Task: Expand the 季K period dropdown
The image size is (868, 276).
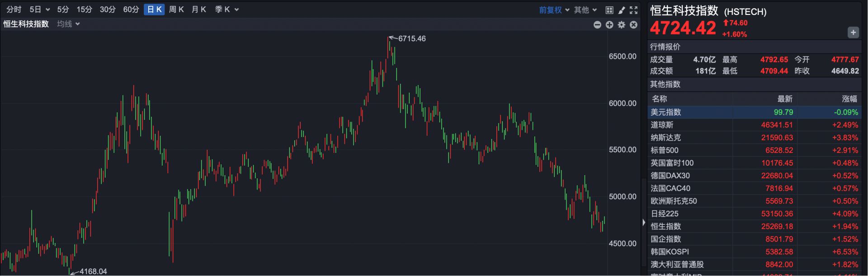Action: (226, 10)
